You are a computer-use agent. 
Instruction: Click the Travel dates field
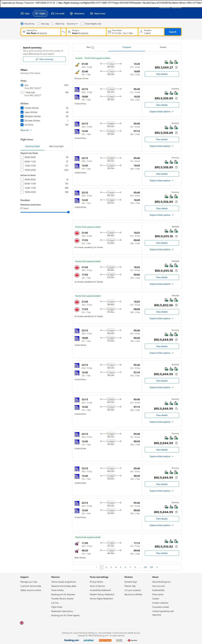(122, 32)
